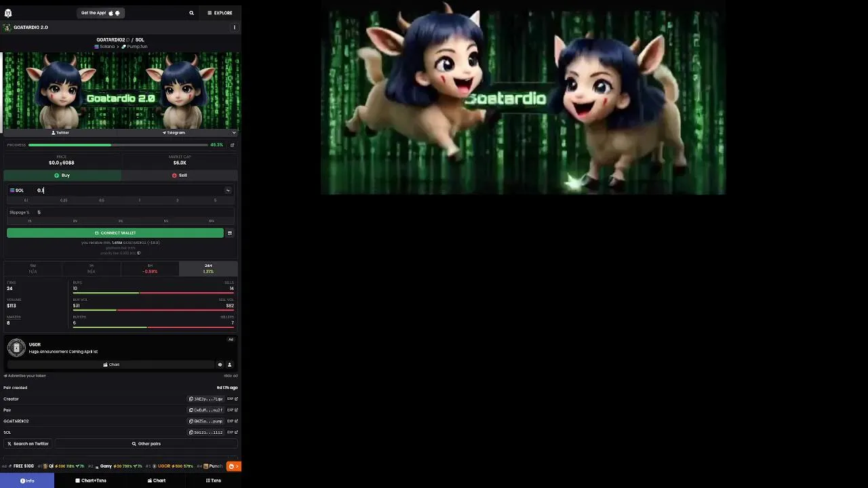This screenshot has width=868, height=488.
Task: Open the Other pairs button
Action: pos(146,444)
